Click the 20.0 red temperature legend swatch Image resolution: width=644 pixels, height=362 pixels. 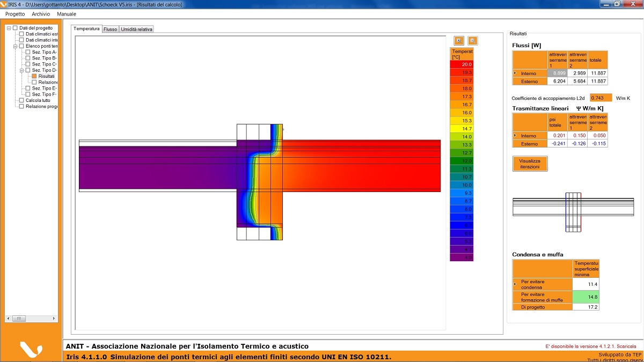462,64
